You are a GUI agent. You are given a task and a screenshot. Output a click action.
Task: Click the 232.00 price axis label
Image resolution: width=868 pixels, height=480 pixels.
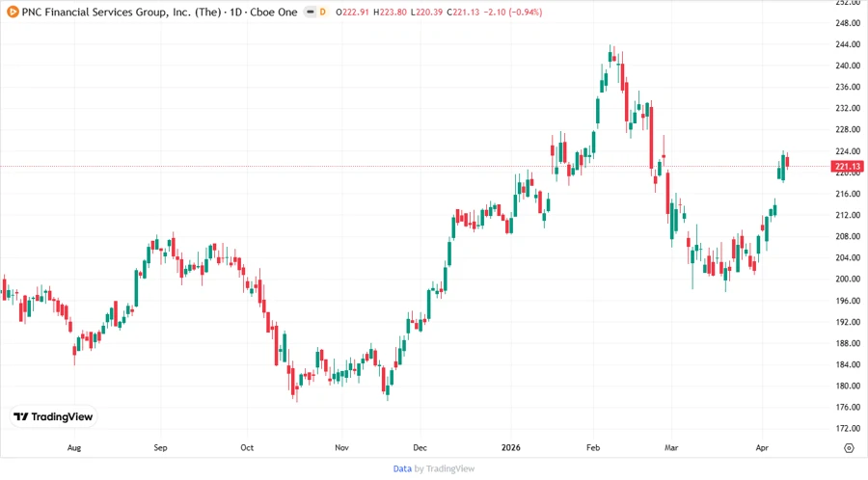848,108
